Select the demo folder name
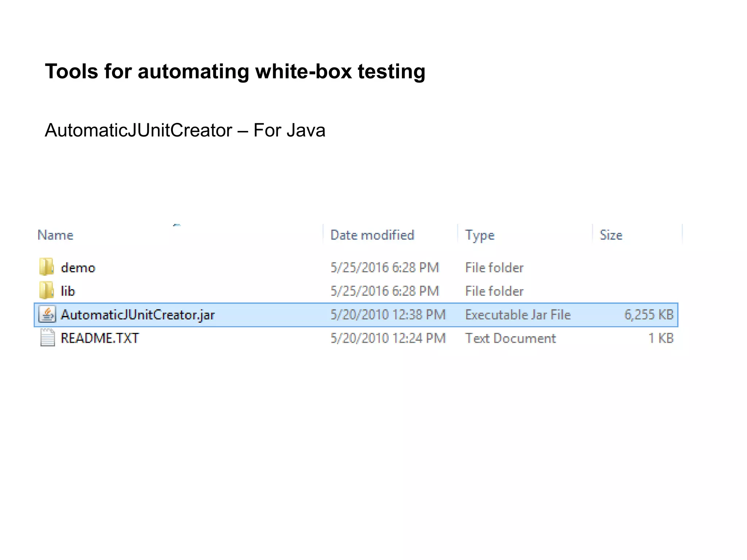Screen dimensions: 747x560 (78, 268)
